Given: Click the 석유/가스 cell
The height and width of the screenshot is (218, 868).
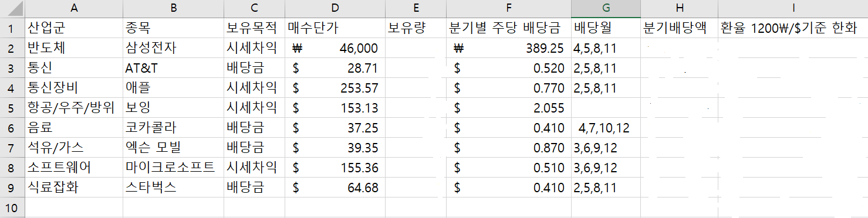Looking at the screenshot, I should [74, 147].
